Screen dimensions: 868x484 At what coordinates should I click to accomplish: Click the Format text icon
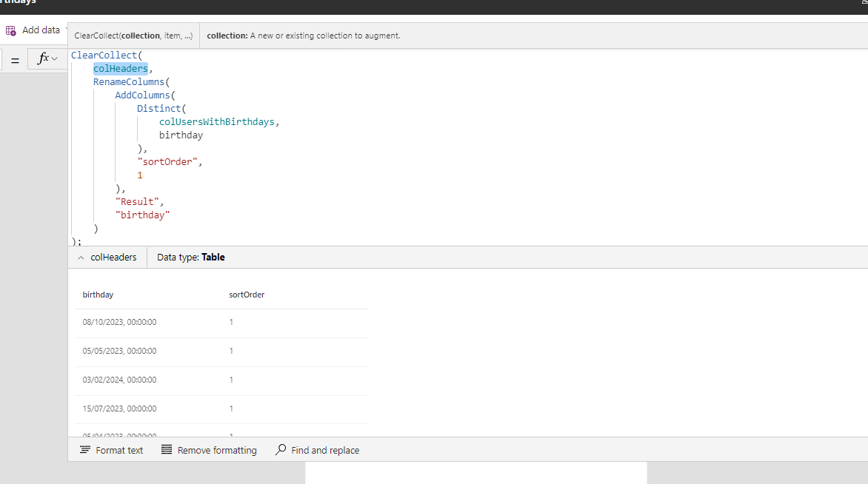click(x=85, y=450)
